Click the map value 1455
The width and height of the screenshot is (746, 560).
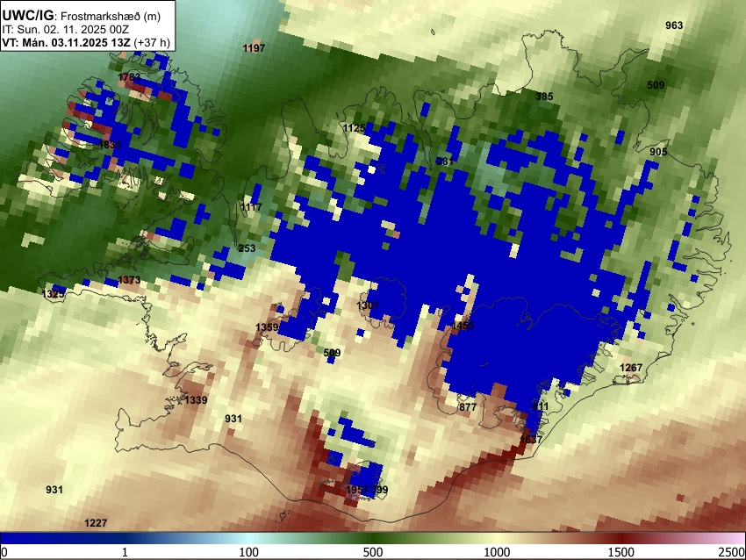click(x=463, y=326)
